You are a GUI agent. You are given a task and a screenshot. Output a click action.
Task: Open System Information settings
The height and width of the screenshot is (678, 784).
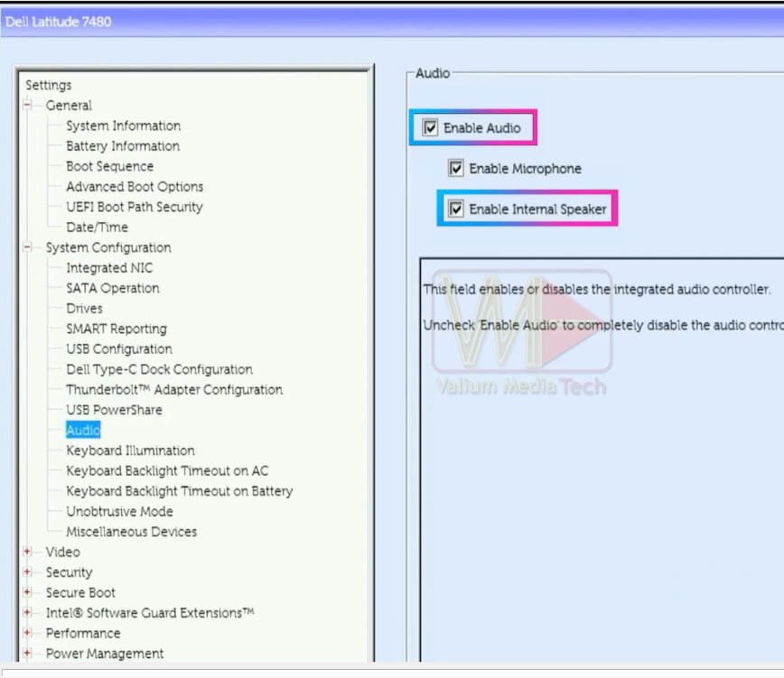coord(124,125)
